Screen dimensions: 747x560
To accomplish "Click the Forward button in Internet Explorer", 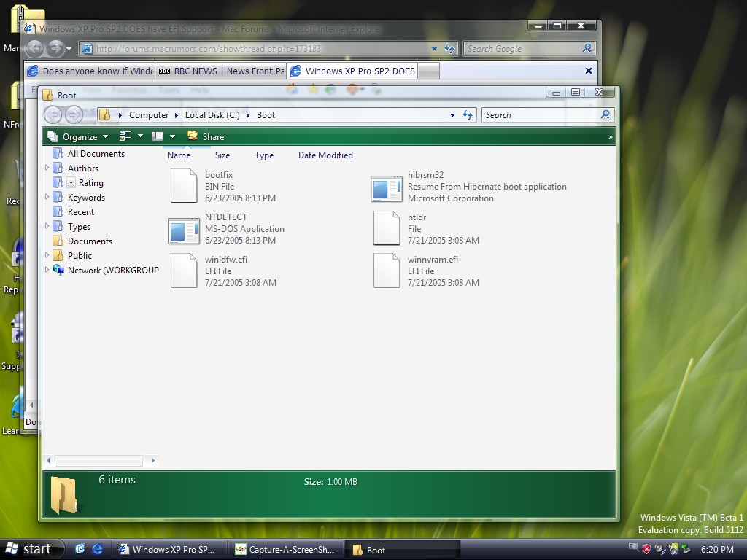I will (x=55, y=48).
